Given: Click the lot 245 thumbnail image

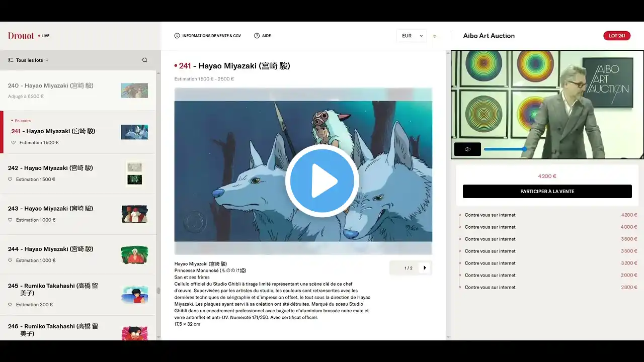Looking at the screenshot, I should point(134,295).
